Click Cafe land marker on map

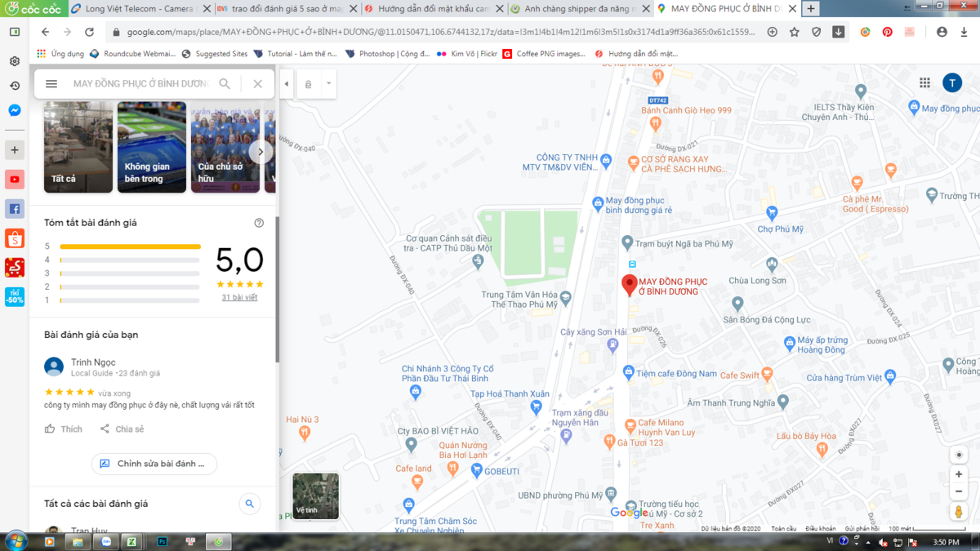point(418,482)
